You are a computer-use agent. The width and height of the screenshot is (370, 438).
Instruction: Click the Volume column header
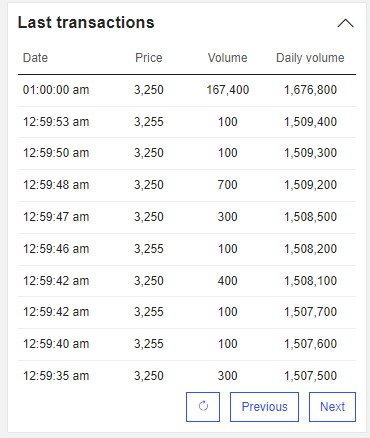coord(228,58)
